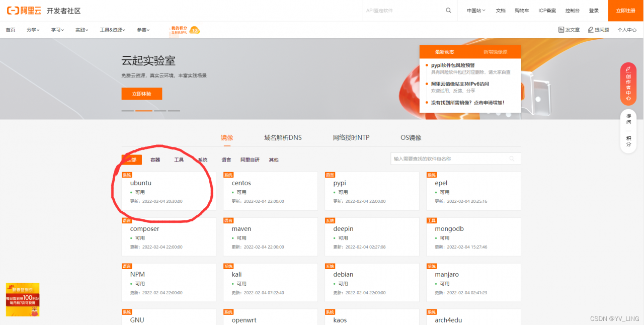Open the 阿里云镜像站支持IPv6访问 news item
Image resolution: width=644 pixels, height=325 pixels.
click(x=460, y=84)
